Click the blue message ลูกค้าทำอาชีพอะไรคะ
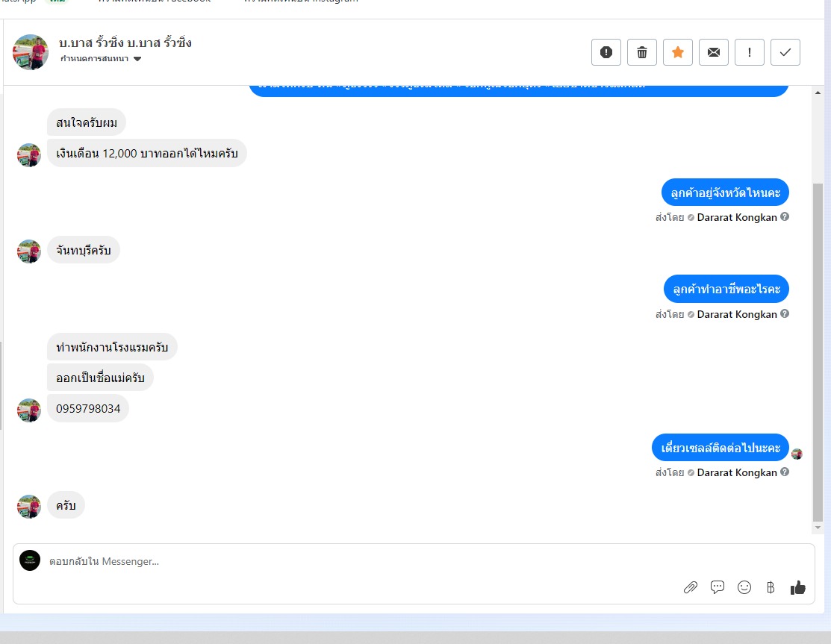831x644 pixels. (726, 289)
